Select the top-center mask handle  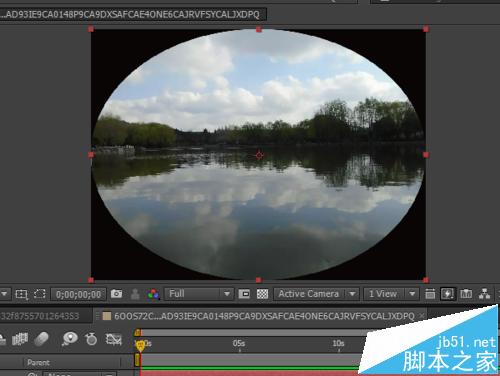pos(259,29)
